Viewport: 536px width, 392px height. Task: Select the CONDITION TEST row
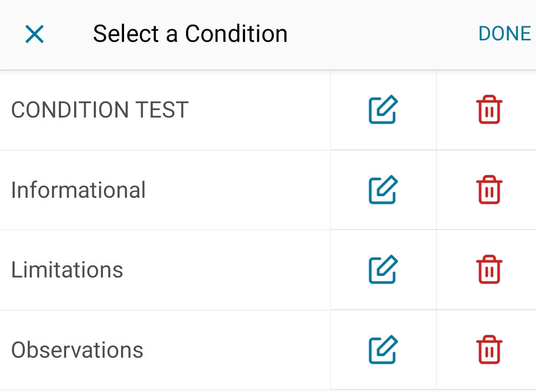(x=100, y=110)
